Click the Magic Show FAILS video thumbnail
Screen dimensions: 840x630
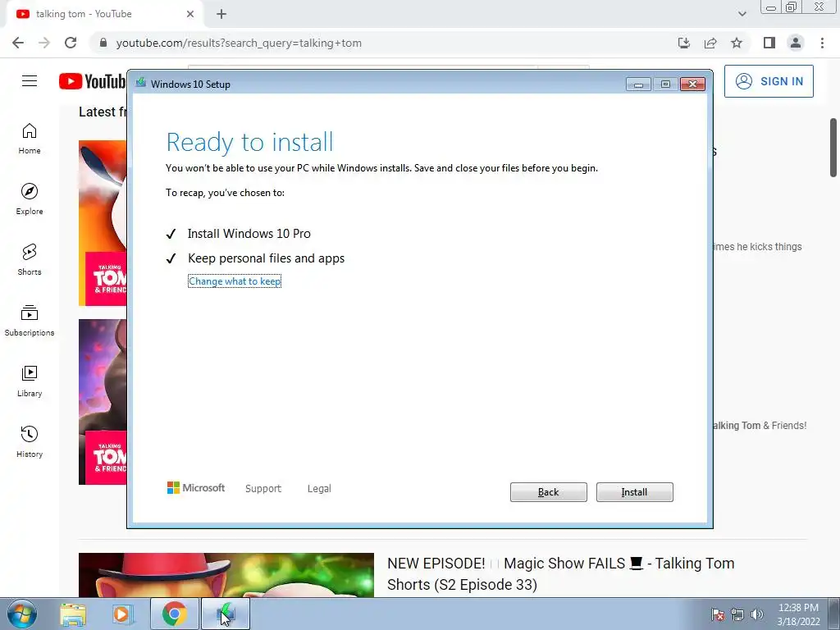(x=226, y=575)
